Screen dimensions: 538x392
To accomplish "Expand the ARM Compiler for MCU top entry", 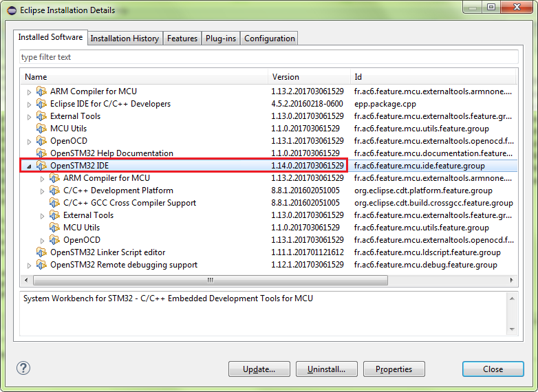I will coord(29,91).
